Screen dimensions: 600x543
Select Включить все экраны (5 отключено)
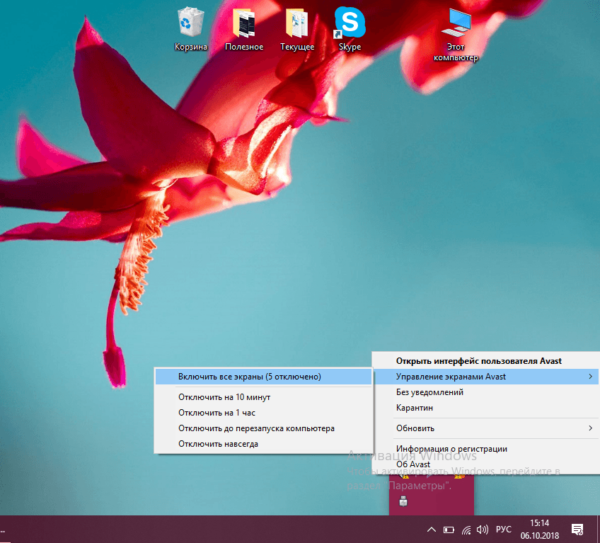point(263,377)
